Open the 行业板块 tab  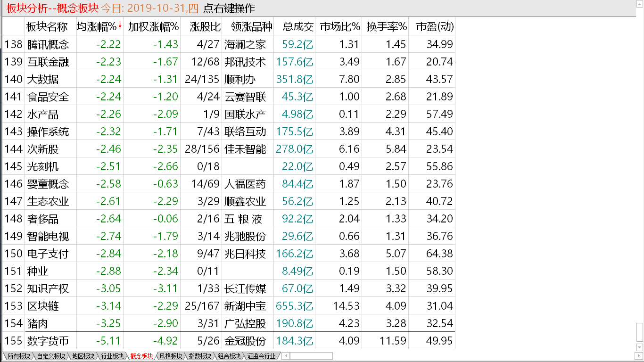[112, 356]
